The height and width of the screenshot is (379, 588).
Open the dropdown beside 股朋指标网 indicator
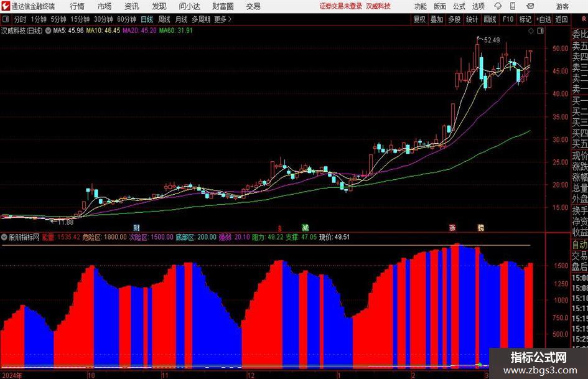4,237
